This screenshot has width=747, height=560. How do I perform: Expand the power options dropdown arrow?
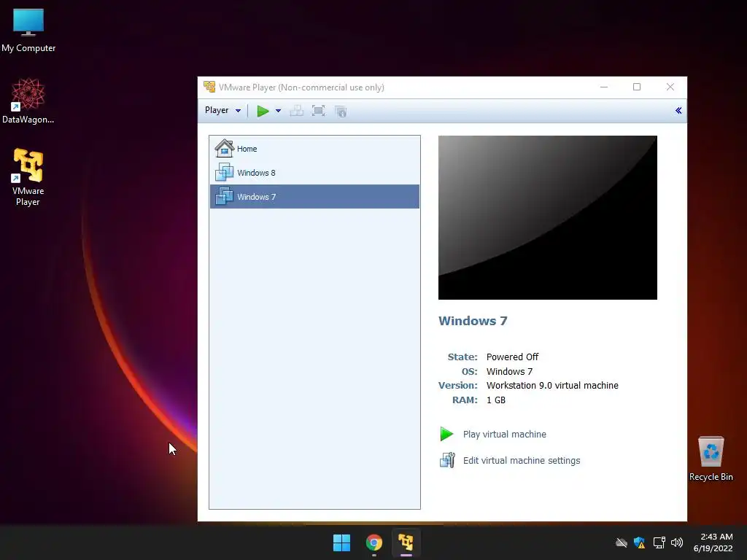(x=278, y=111)
